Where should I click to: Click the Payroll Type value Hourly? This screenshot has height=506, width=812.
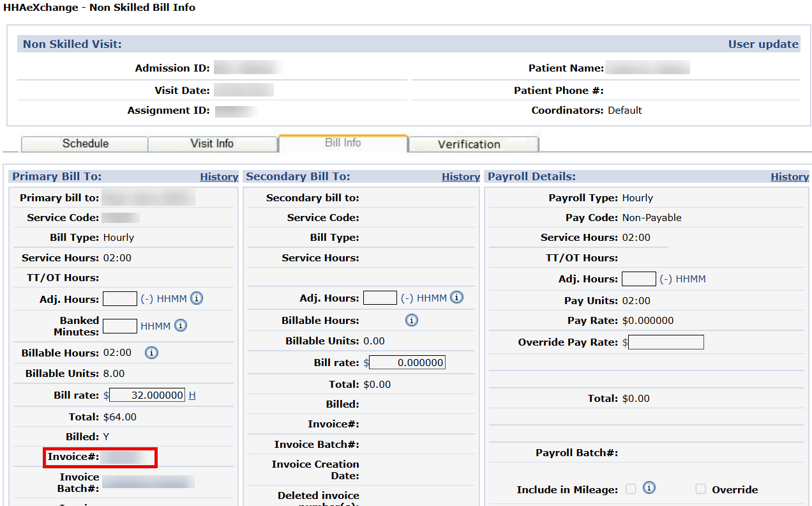tap(638, 198)
